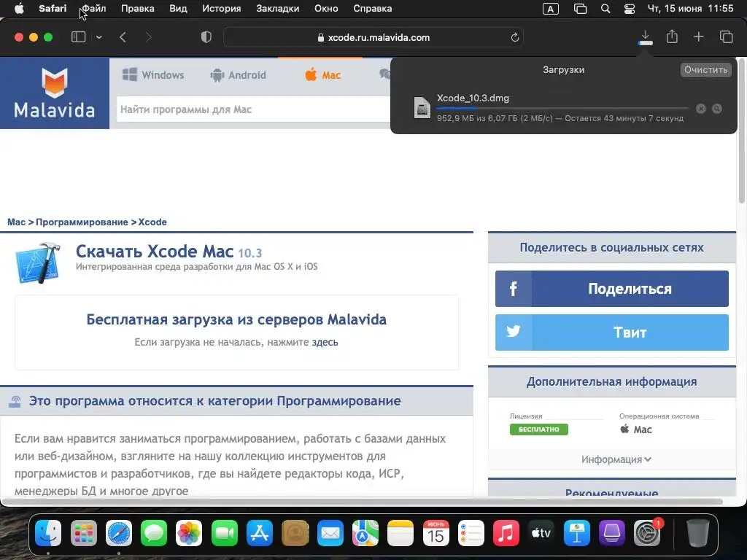Click the Twitter Твит button
The image size is (747, 560).
point(612,332)
